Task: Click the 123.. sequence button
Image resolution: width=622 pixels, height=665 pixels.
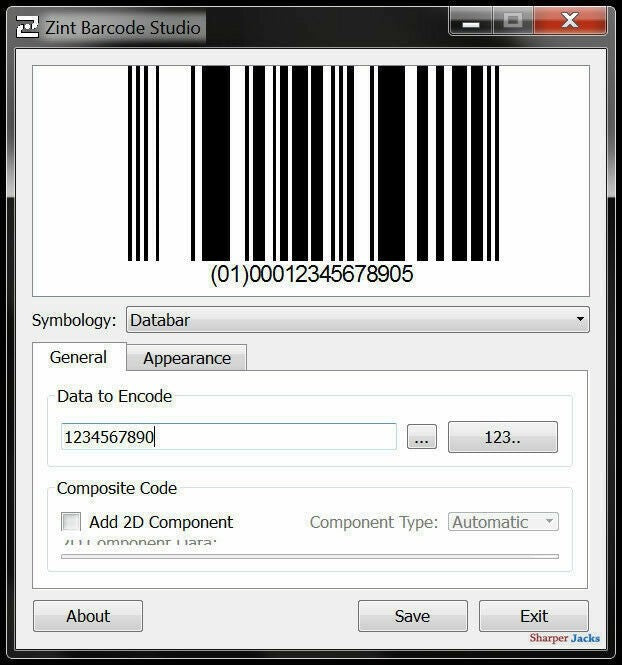Action: pyautogui.click(x=502, y=437)
